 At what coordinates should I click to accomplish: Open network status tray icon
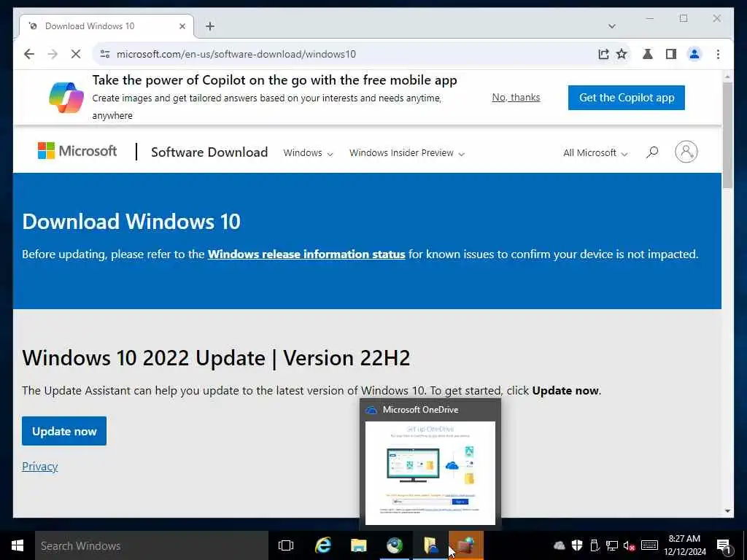coord(612,545)
